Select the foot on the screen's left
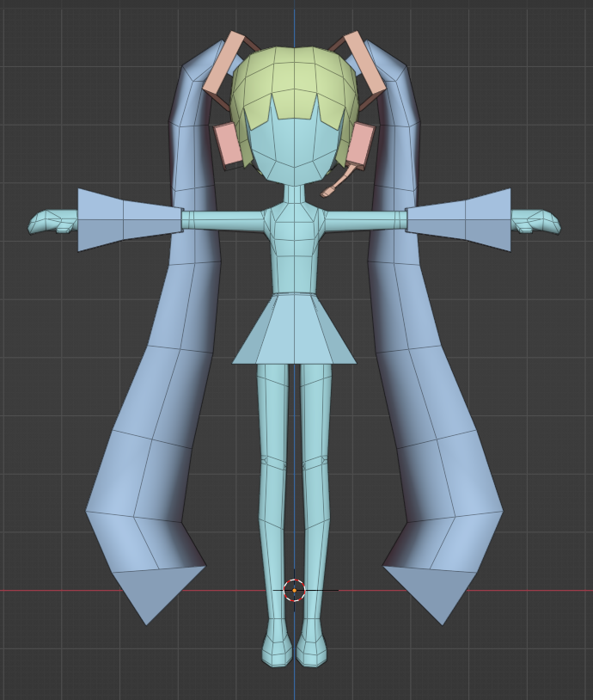 276,647
